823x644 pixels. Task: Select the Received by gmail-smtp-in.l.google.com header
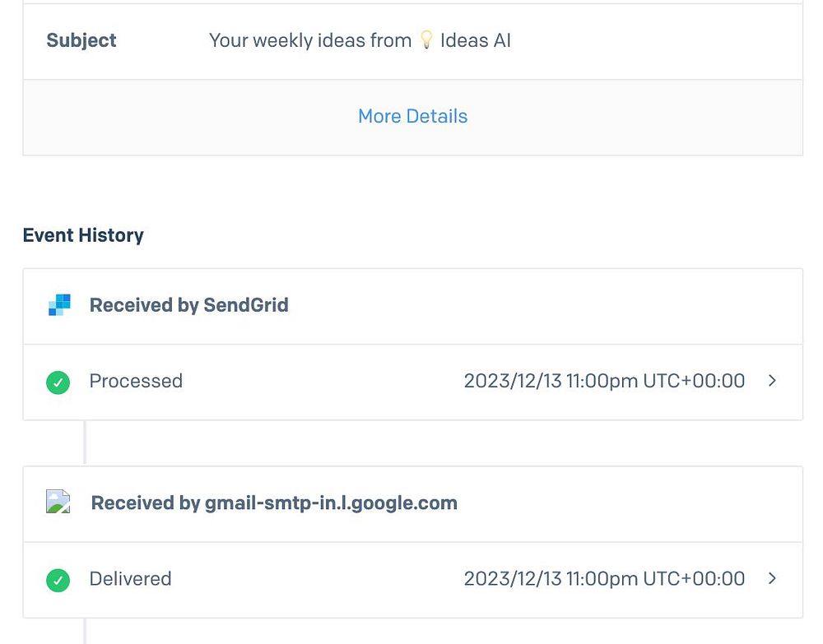274,503
